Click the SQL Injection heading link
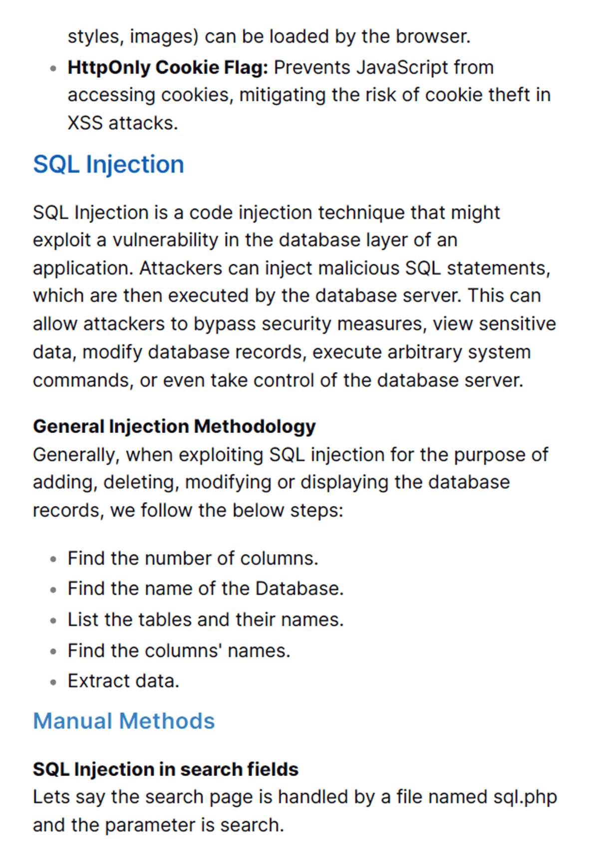 click(x=108, y=164)
